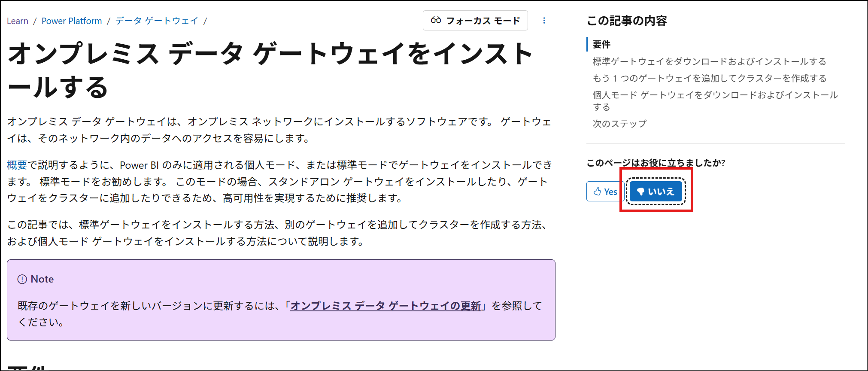
Task: Jump to 標準ゲートウェイをダウンロードおよびインストールする section
Action: coord(709,61)
